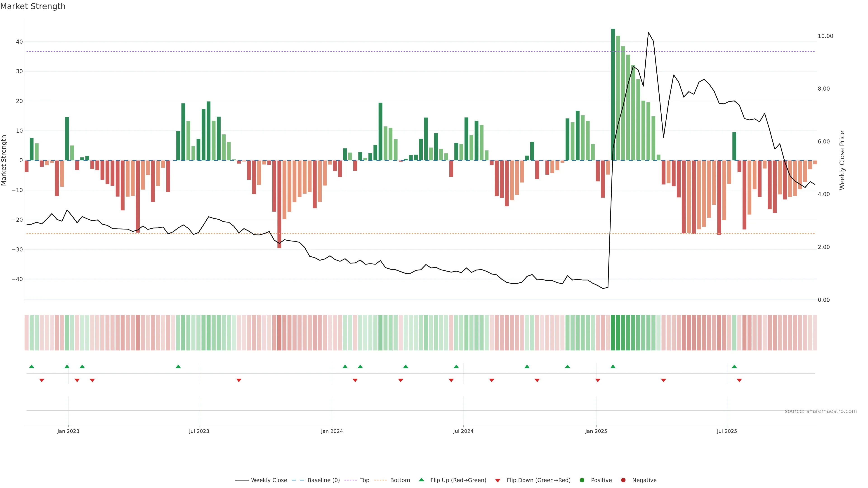Click the first green flip-up triangle marker
This screenshot has height=488, width=868.
click(32, 366)
